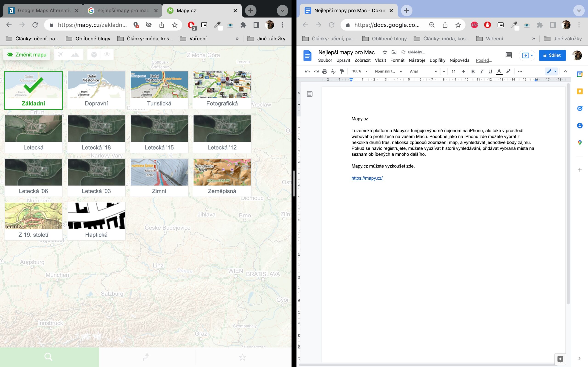
Task: Click the Sdílet share button
Action: click(x=552, y=55)
